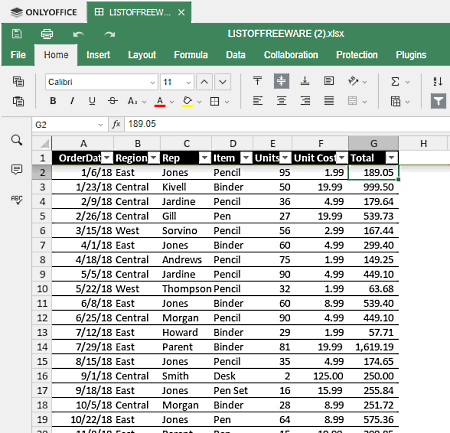Click the Select All corner button
The width and height of the screenshot is (450, 433).
(x=42, y=143)
